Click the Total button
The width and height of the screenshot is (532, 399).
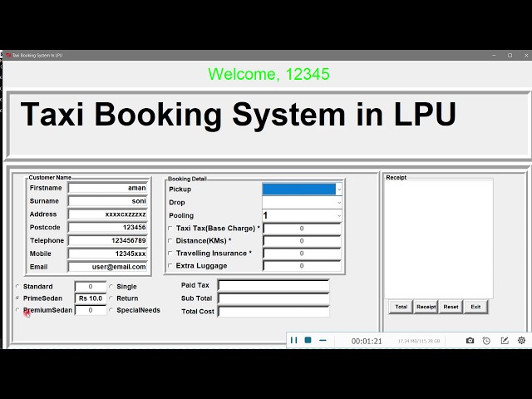pyautogui.click(x=401, y=307)
